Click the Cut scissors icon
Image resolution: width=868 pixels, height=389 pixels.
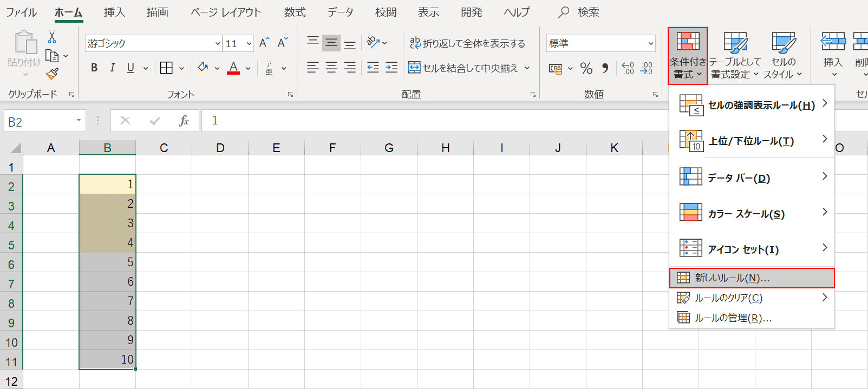(x=52, y=37)
